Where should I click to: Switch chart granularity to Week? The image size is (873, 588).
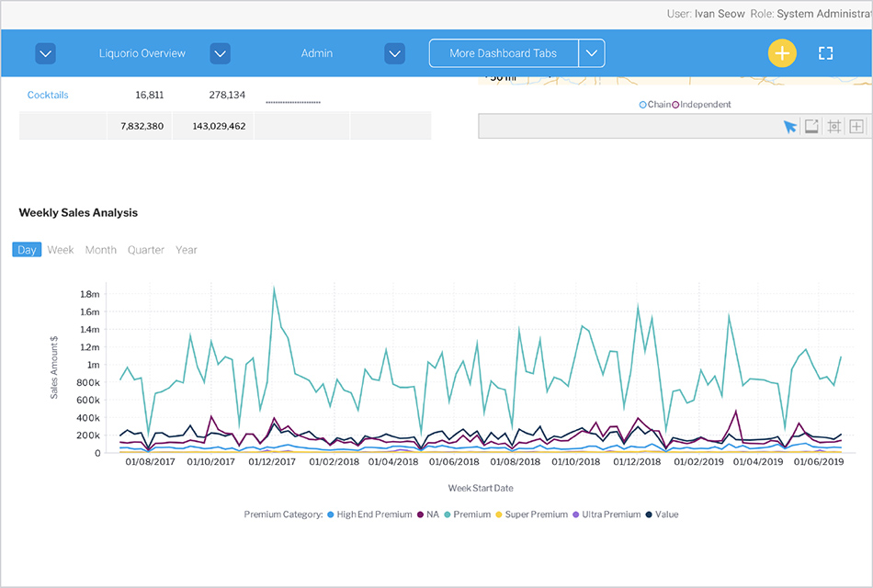[x=61, y=250]
